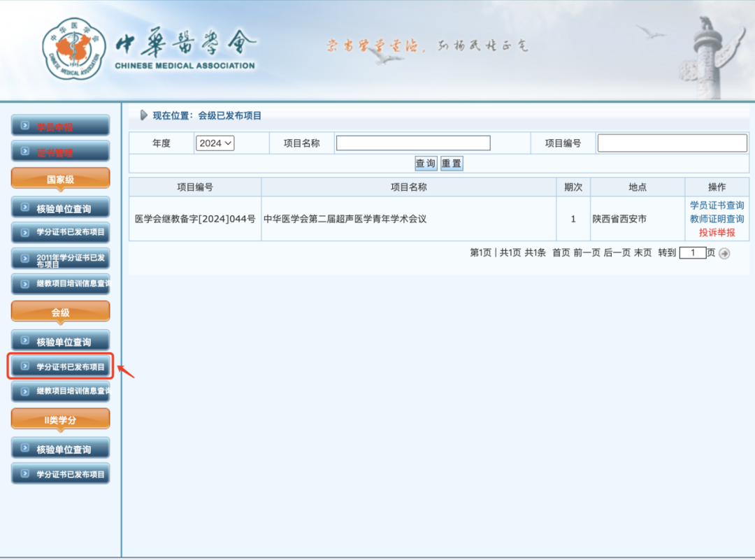Open 核验单位查询 under 国家级
755x560 pixels.
[x=60, y=208]
